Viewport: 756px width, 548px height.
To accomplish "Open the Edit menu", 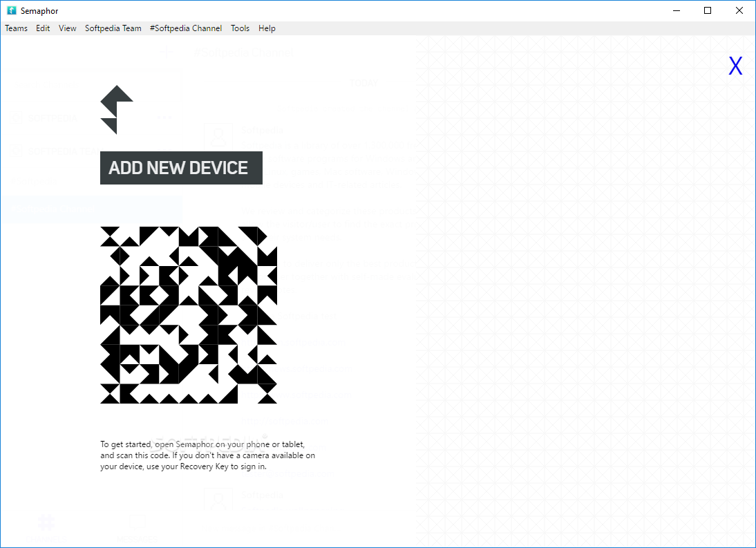I will (42, 28).
